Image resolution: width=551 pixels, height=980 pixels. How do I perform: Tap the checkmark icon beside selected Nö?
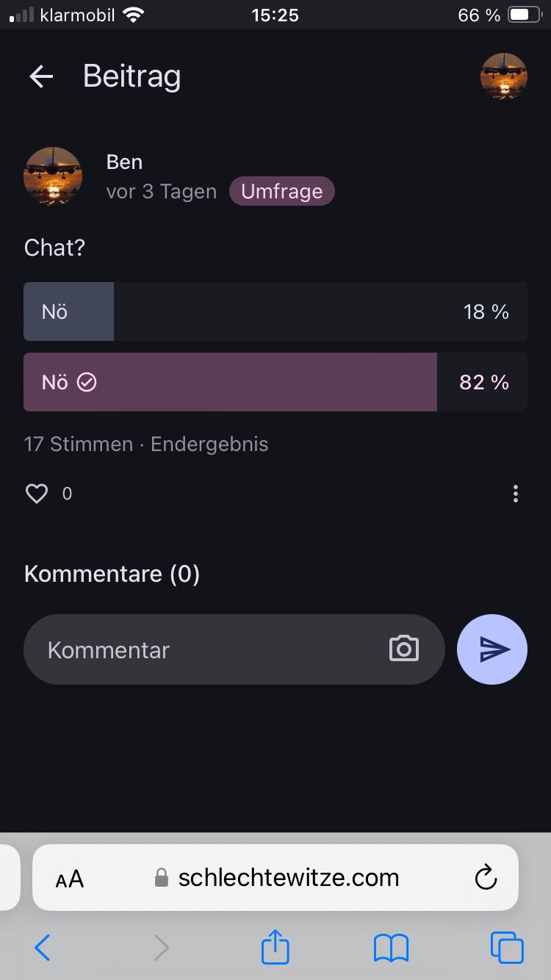(x=87, y=382)
